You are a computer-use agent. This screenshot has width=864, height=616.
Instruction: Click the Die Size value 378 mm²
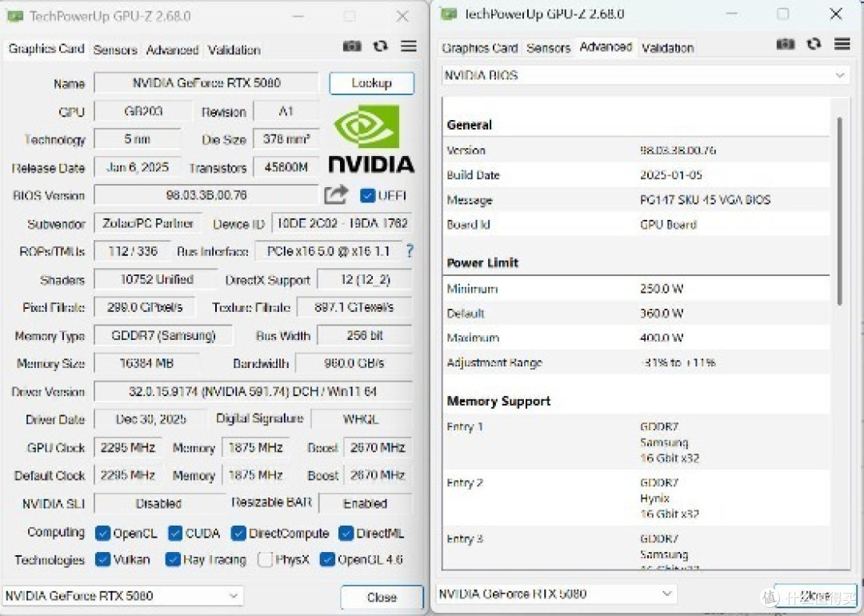[286, 139]
